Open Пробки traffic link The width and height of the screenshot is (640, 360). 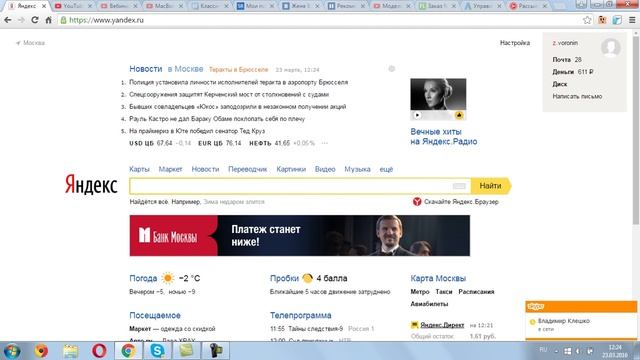pyautogui.click(x=284, y=278)
